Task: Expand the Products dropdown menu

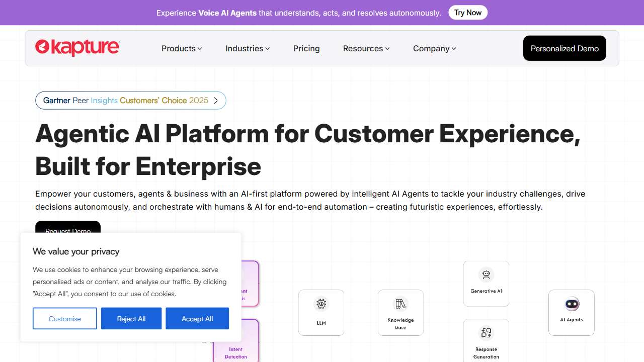Action: coord(182,49)
